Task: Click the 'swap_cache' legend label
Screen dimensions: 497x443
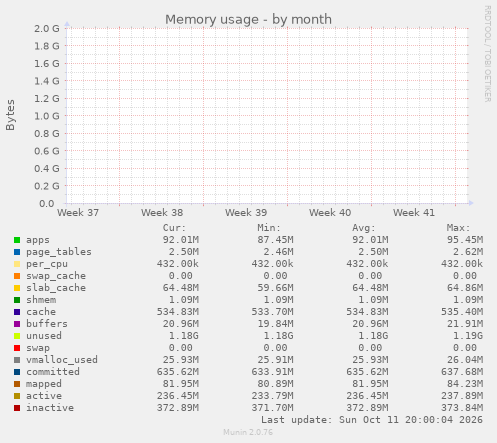Action: [x=56, y=276]
